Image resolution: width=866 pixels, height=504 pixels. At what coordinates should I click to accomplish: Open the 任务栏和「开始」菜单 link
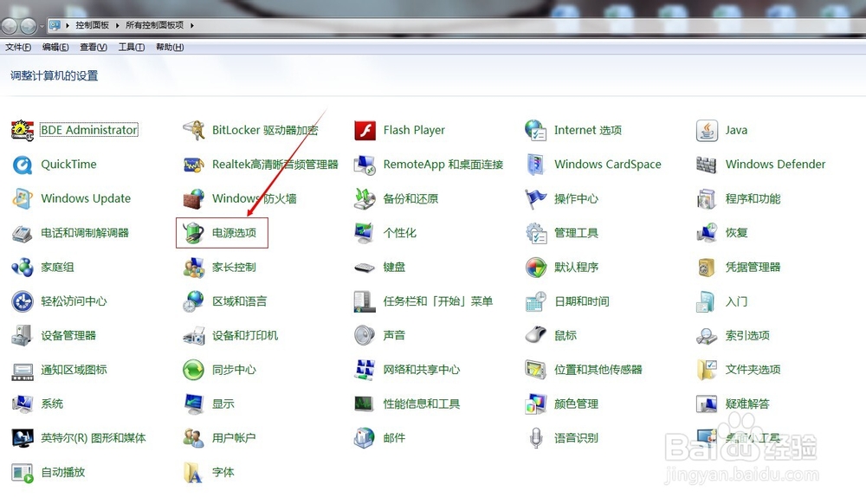(x=438, y=301)
